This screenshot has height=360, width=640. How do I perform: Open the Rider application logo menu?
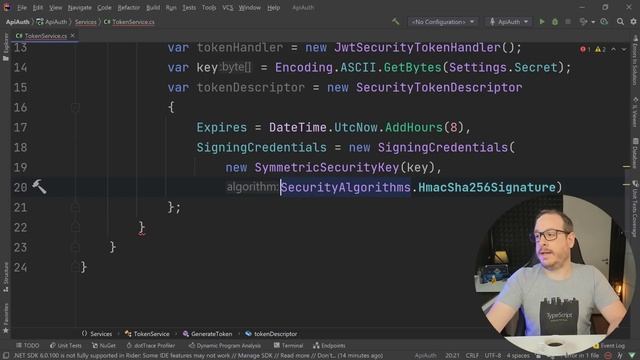click(x=7, y=7)
